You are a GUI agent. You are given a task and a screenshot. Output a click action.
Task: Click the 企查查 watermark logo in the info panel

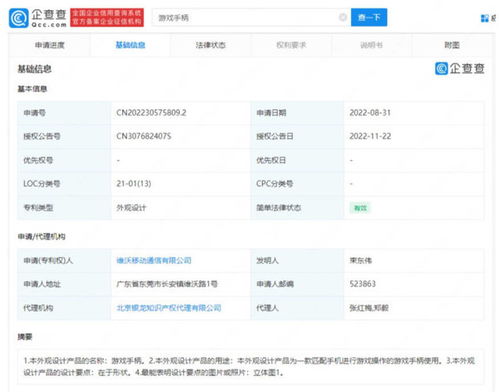pos(460,69)
